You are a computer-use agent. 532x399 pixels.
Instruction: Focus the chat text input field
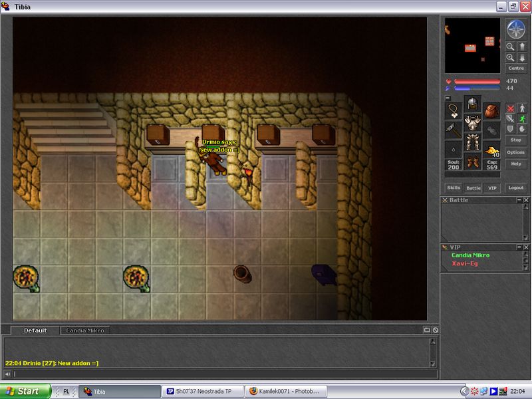(x=225, y=374)
